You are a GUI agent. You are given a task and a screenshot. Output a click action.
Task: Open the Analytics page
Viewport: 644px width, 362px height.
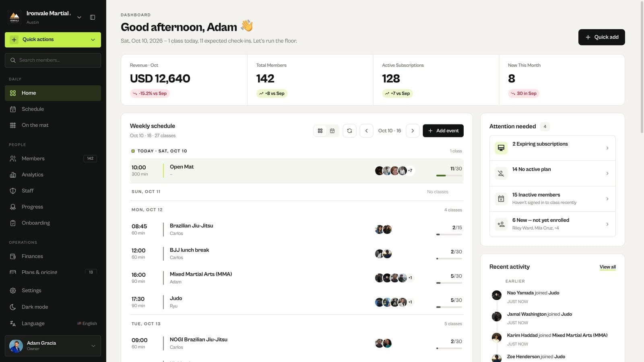(53, 175)
